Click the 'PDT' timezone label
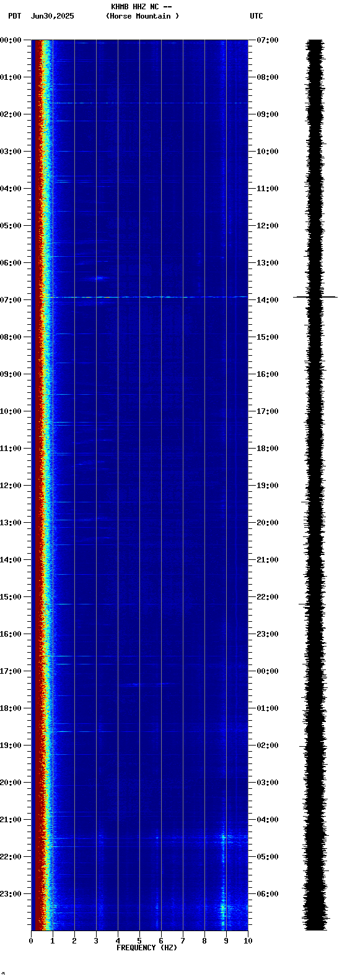Viewport: 342px width, 980px height. point(14,16)
